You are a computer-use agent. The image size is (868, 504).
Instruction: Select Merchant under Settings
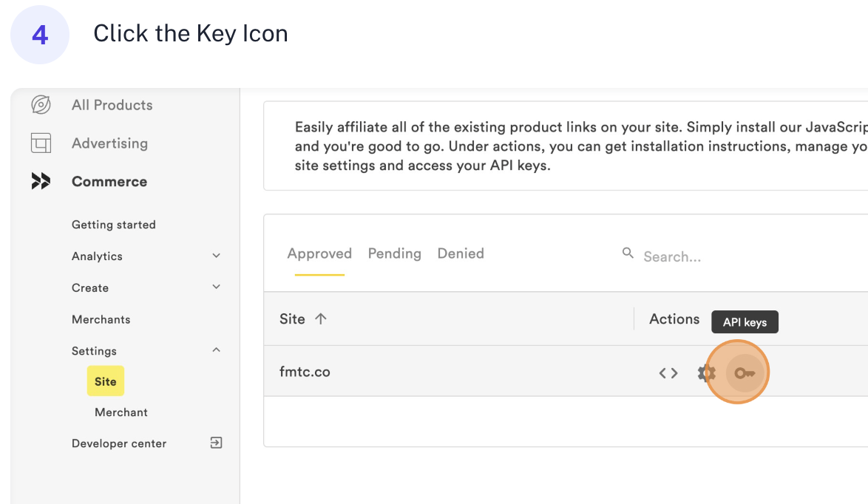pyautogui.click(x=121, y=412)
